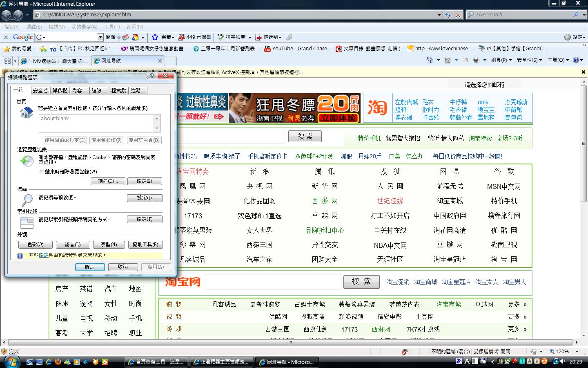Click the Favorites star '我的最愛' button
Viewport: 588px width, 368px height.
pos(18,49)
